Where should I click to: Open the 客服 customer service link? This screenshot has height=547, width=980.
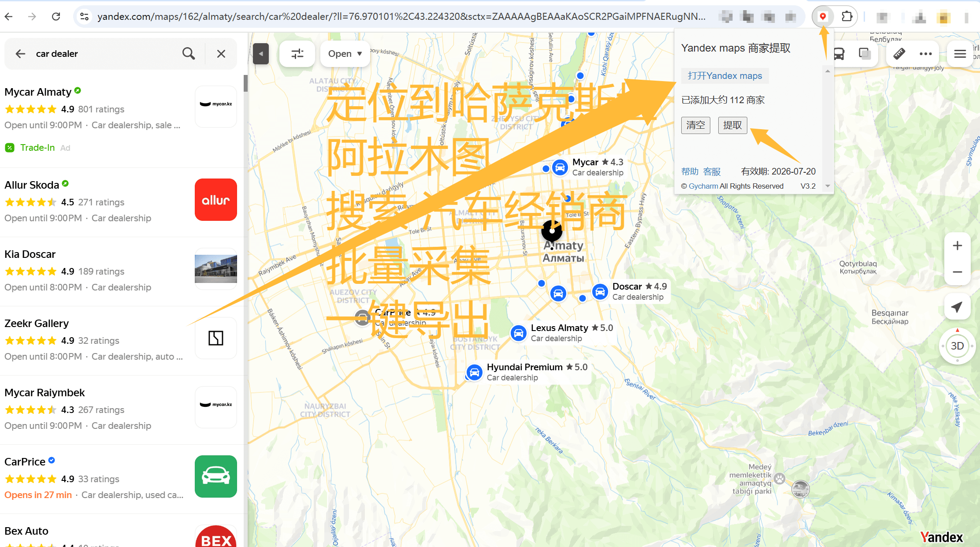[x=712, y=171]
